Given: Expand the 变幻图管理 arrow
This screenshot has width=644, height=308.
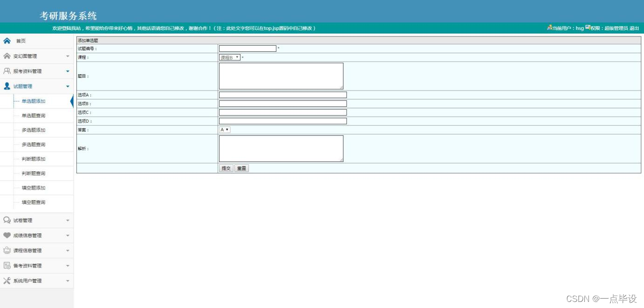Looking at the screenshot, I should click(x=68, y=56).
